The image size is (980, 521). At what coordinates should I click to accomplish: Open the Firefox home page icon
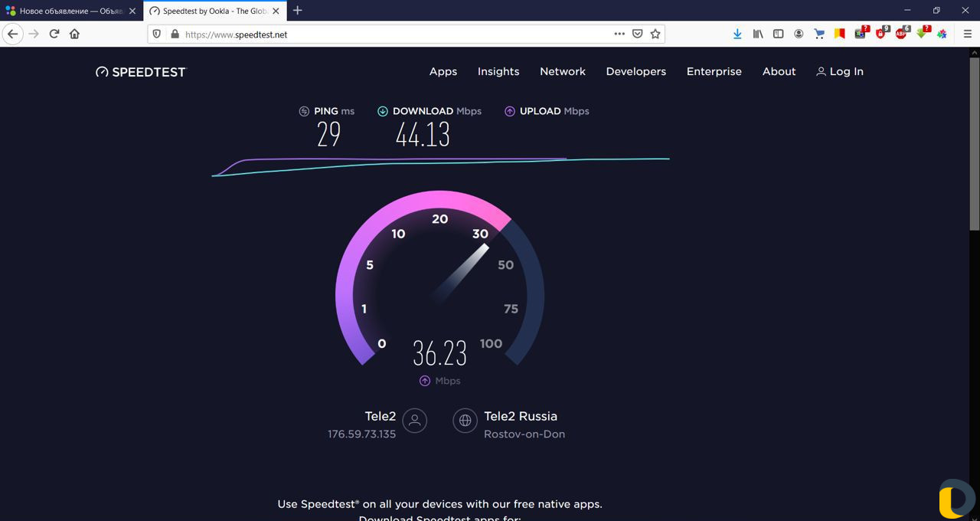(74, 34)
